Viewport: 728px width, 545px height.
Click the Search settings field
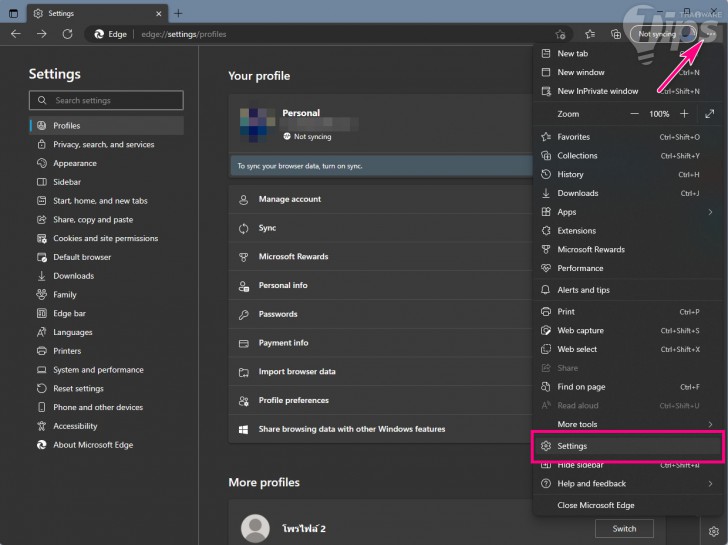(106, 100)
